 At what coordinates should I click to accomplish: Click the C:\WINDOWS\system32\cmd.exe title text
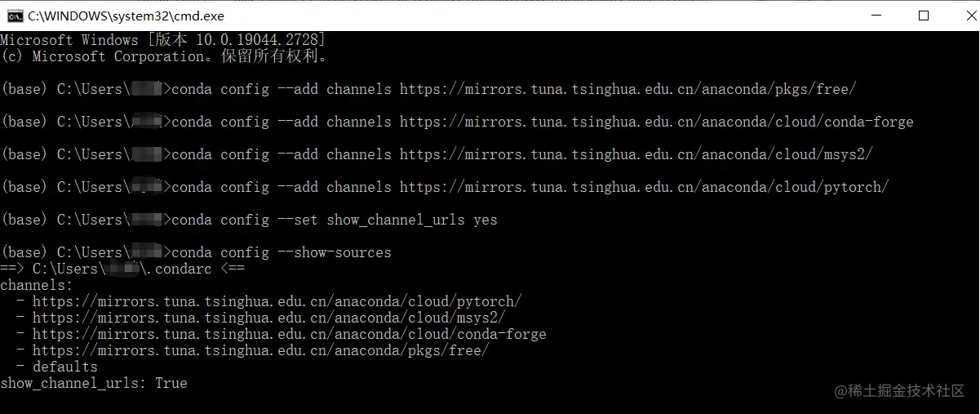click(126, 16)
